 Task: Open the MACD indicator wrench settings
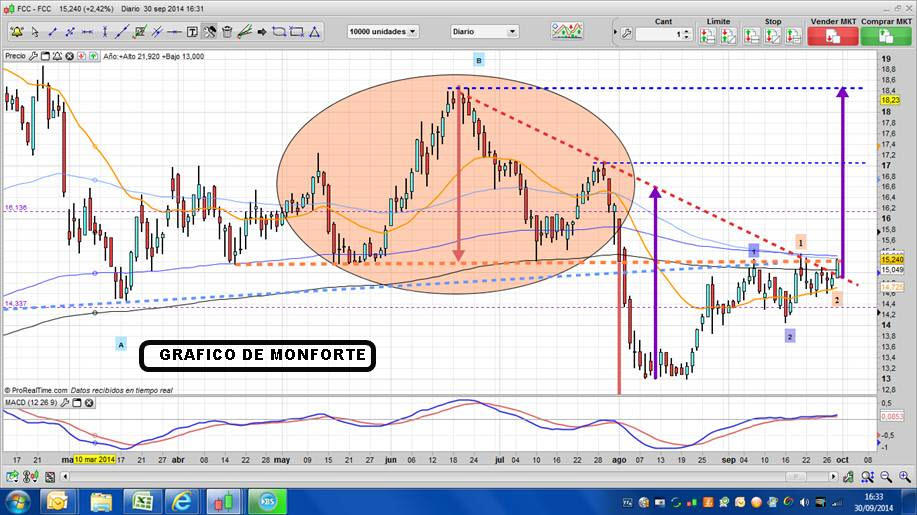point(67,402)
